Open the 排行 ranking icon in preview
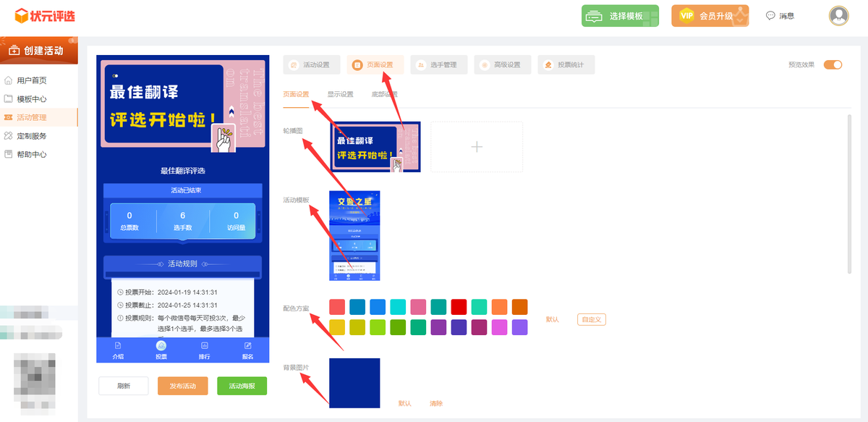Viewport: 868px width, 422px height. pos(205,346)
